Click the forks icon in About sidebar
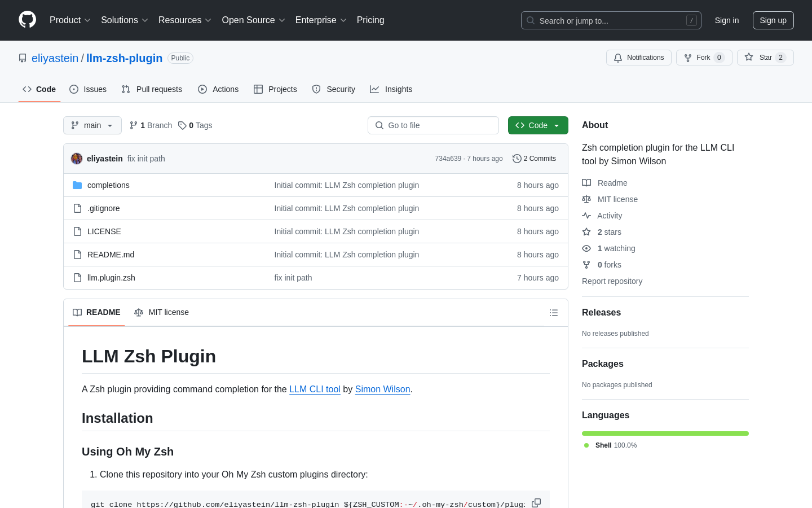This screenshot has height=508, width=812. click(586, 265)
